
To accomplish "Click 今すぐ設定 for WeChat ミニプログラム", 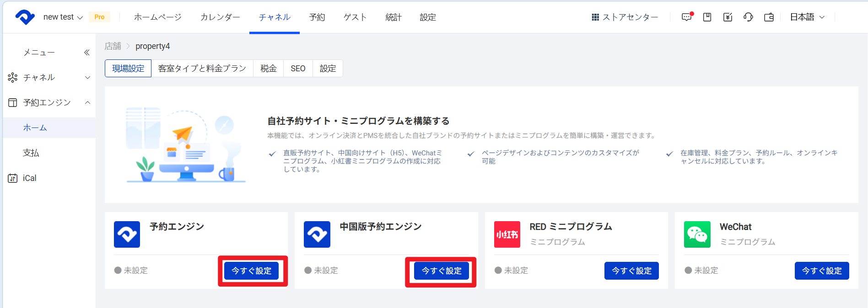I will [822, 271].
